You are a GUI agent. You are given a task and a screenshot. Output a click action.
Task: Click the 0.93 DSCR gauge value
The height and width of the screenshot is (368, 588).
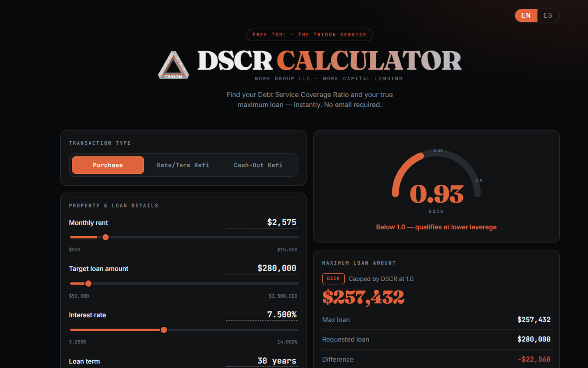point(437,194)
